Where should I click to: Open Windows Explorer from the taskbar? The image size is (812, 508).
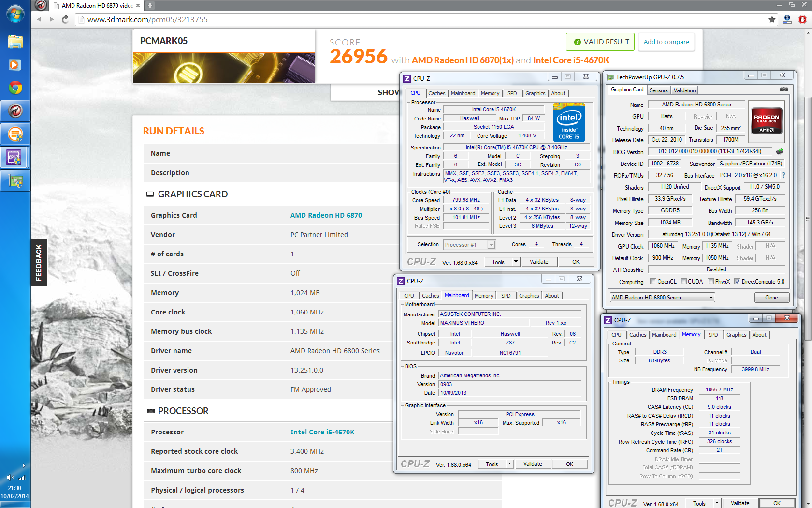[x=15, y=42]
